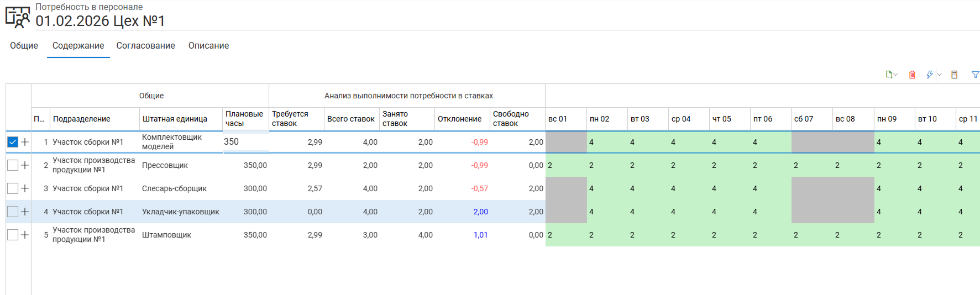
Task: Uncheck the checkbox for row 1 Комплектовщик моделей
Action: 13,142
